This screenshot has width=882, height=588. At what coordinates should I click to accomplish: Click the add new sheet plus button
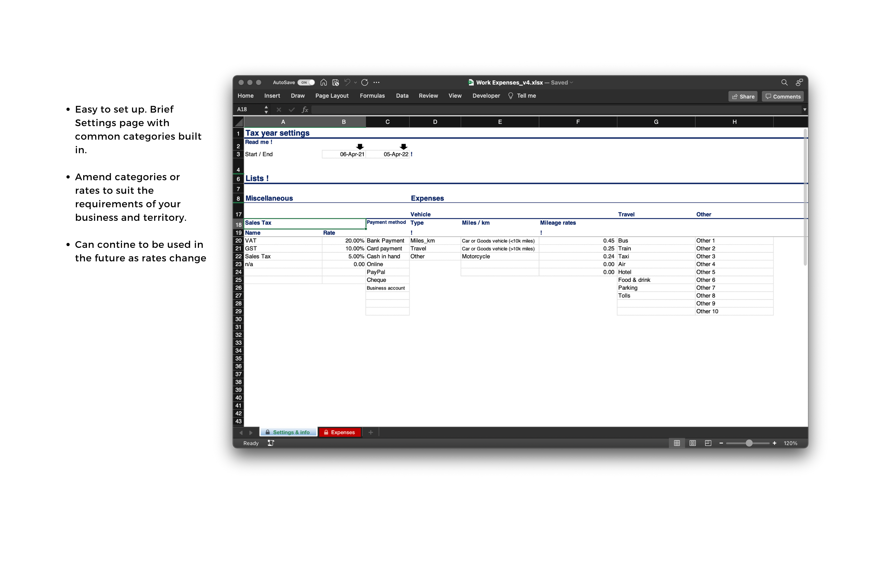click(370, 432)
